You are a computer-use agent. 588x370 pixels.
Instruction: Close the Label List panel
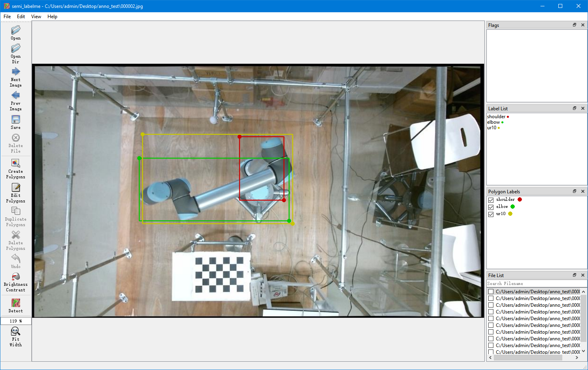tap(583, 108)
